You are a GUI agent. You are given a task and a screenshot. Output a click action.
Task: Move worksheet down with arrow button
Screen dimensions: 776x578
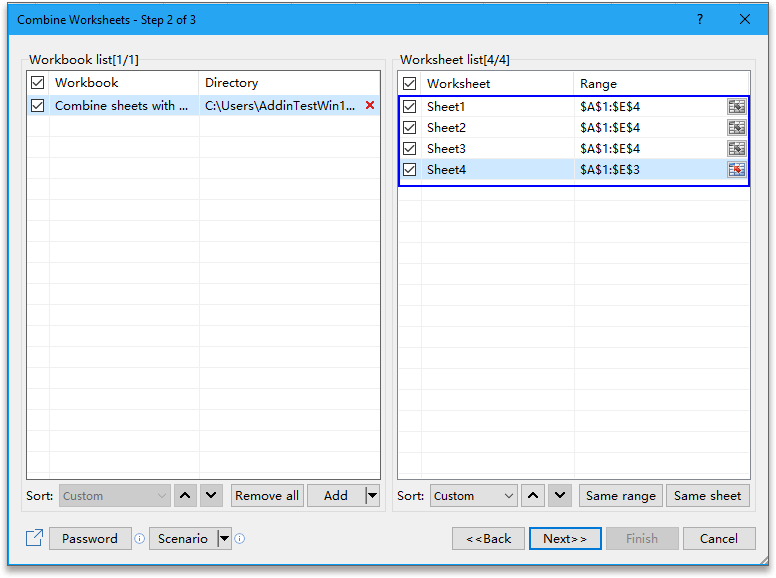[x=560, y=495]
